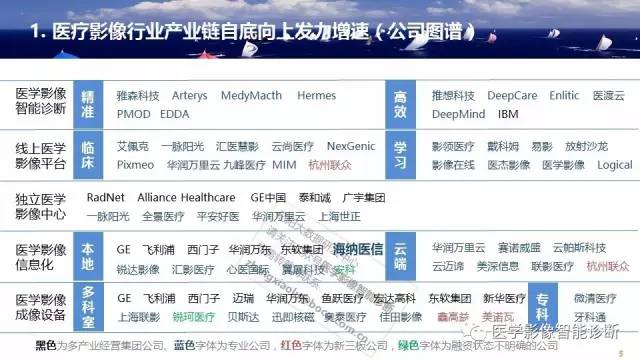Click company name 广宇集团
The image size is (640, 360).
pos(364,198)
